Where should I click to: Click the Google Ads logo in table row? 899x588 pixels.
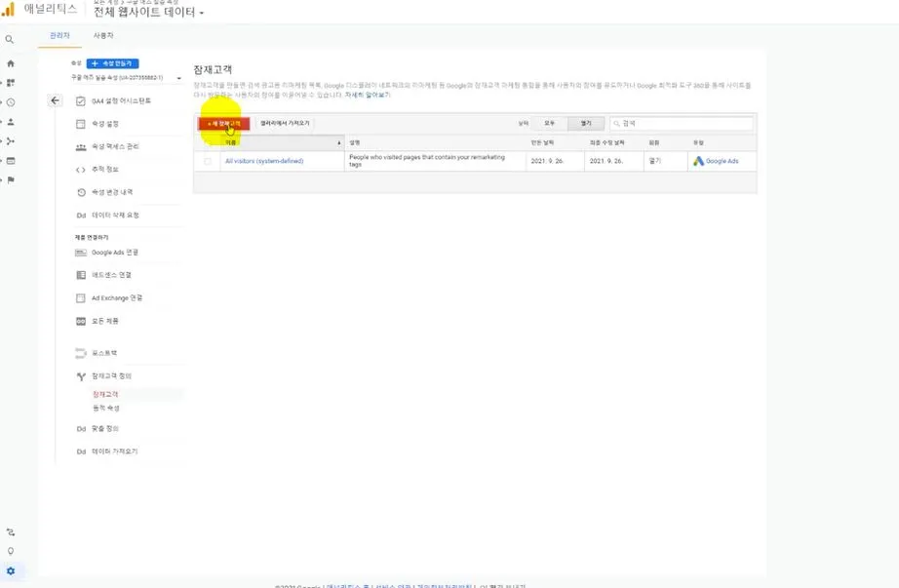(698, 161)
